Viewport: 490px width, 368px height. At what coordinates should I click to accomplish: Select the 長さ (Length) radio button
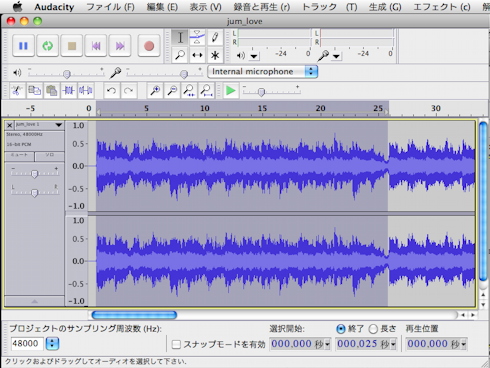tap(373, 329)
